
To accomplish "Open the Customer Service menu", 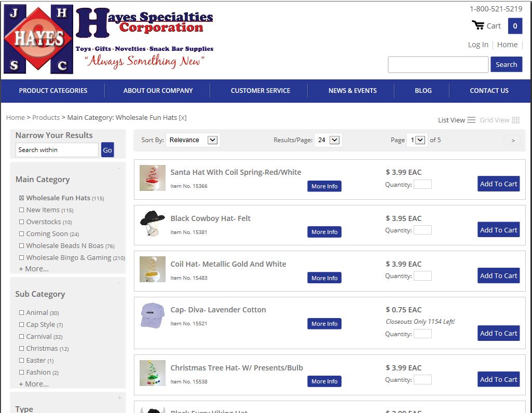I will coord(260,91).
